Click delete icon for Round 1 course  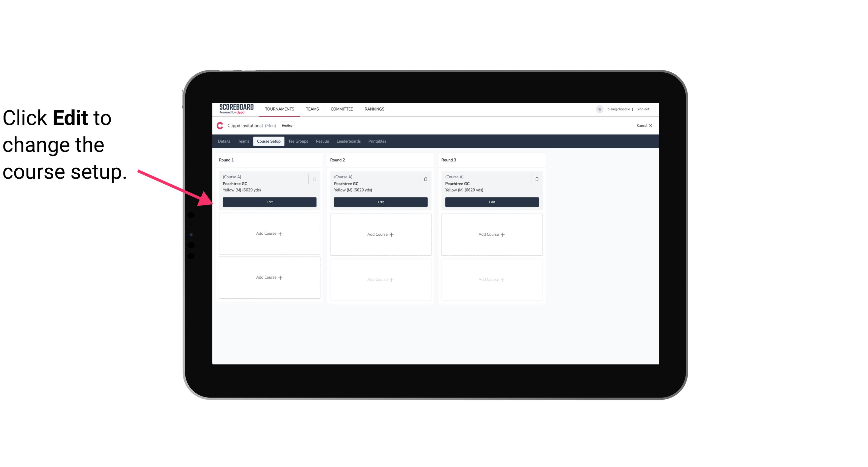click(315, 179)
